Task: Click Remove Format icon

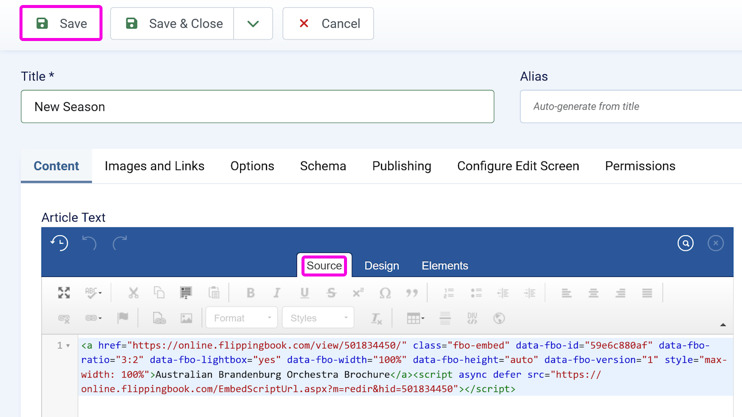Action: tap(376, 318)
